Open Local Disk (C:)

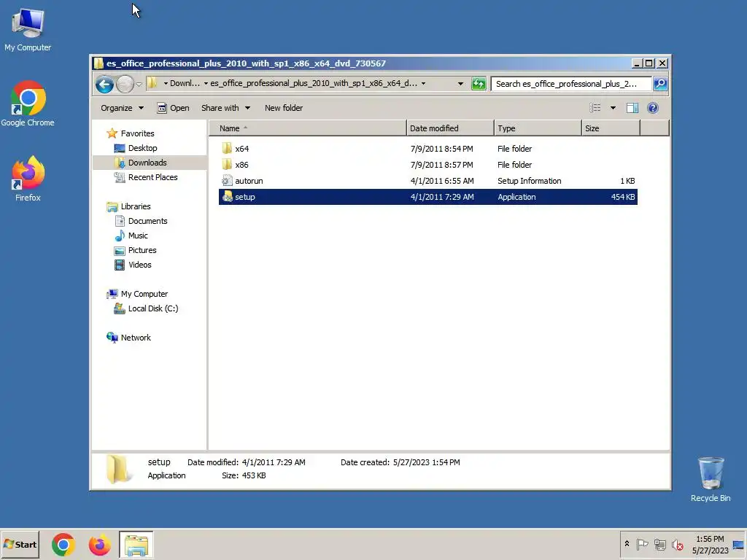pos(153,308)
